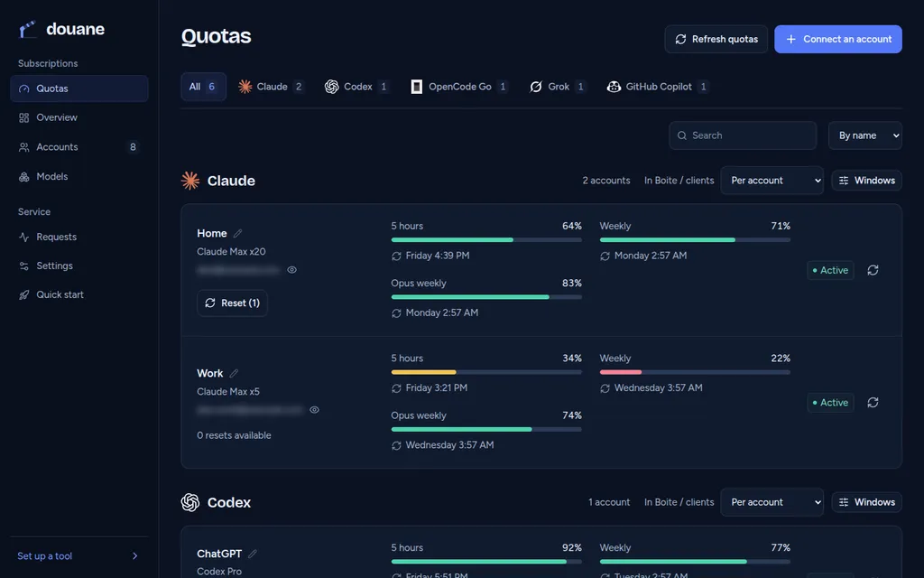The height and width of the screenshot is (578, 924).
Task: Open Models in the sidebar
Action: pyautogui.click(x=79, y=176)
